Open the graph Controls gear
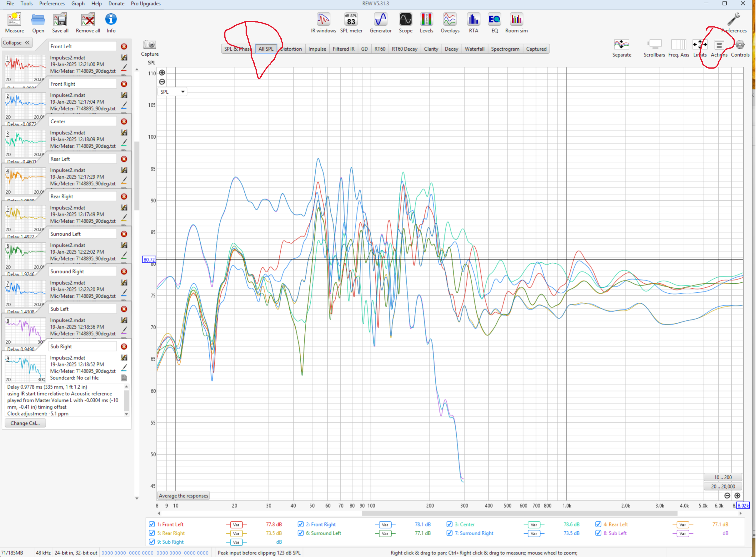This screenshot has height=557, width=756. 740,44
